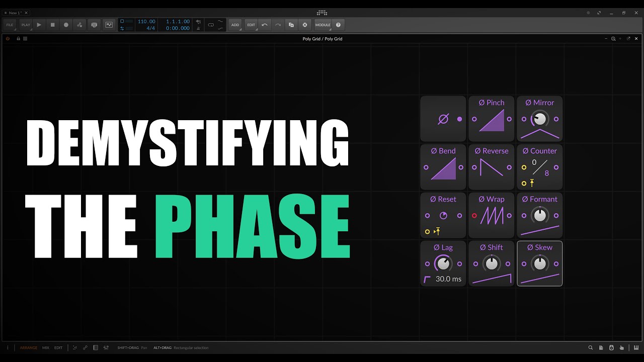The image size is (644, 362).
Task: Switch to the MIX view
Action: [x=46, y=347]
